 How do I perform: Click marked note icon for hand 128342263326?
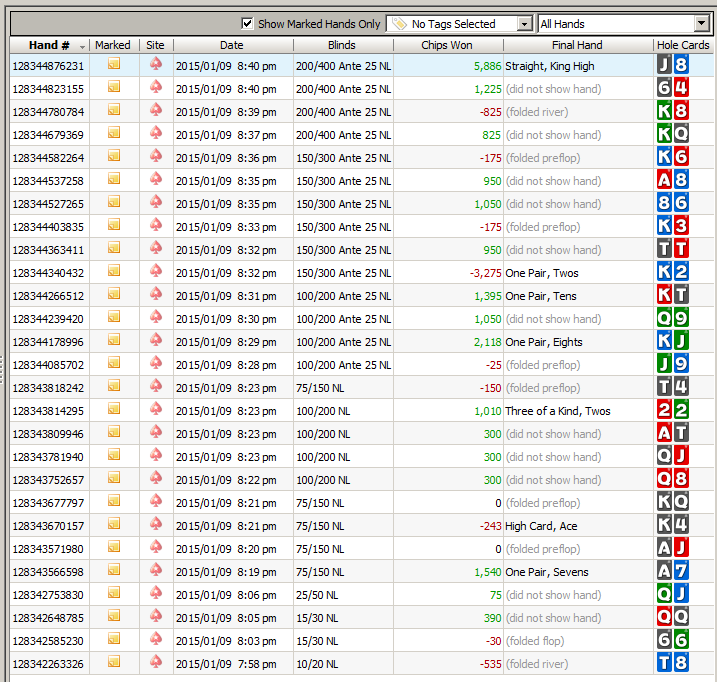point(114,661)
